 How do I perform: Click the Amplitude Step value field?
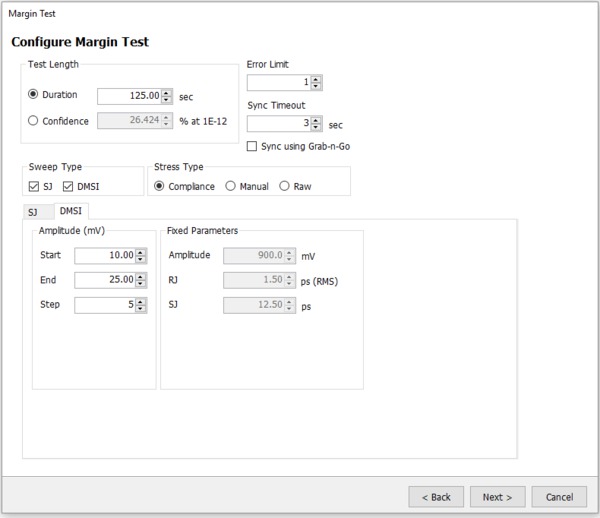click(x=105, y=305)
